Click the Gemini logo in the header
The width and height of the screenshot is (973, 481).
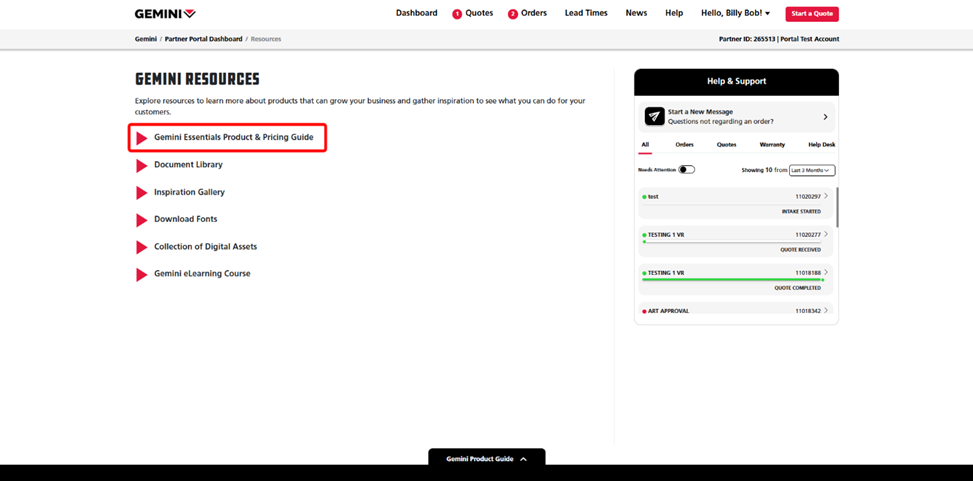click(x=165, y=14)
